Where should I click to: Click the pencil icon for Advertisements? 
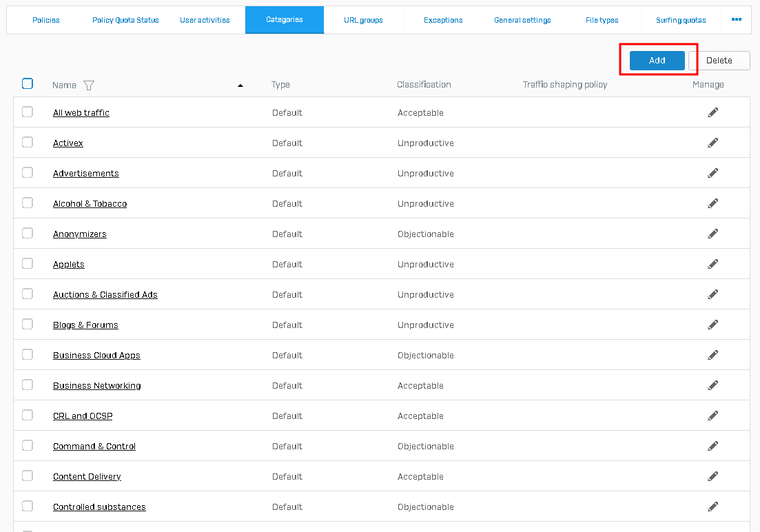point(713,173)
